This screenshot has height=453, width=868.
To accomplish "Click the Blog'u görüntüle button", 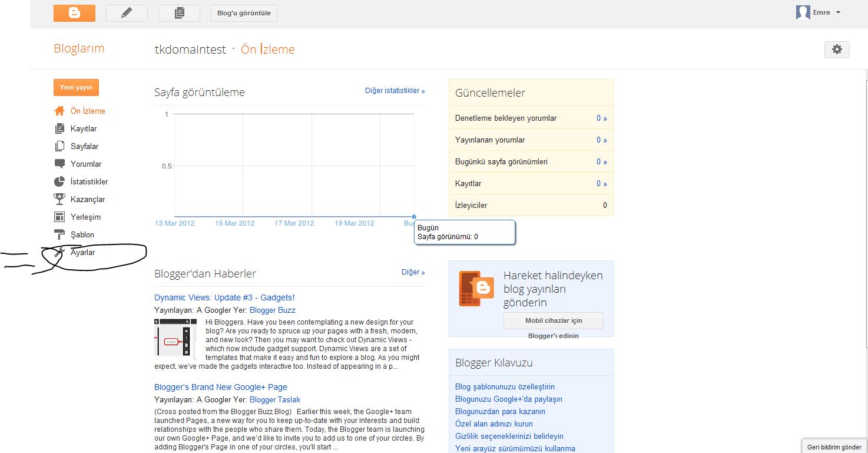I will (244, 13).
